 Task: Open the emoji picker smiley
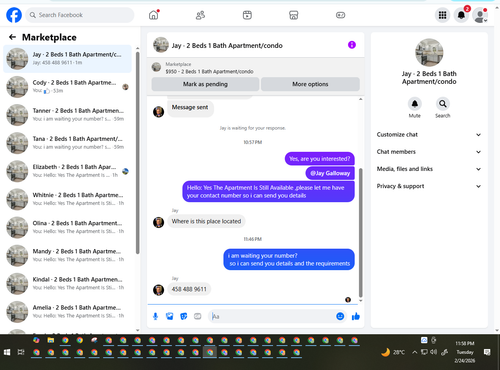click(x=340, y=316)
